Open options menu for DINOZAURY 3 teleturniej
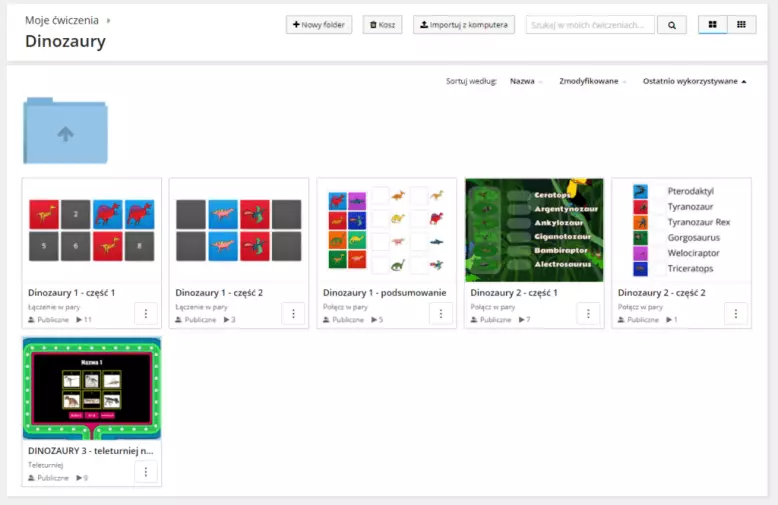 coord(146,472)
